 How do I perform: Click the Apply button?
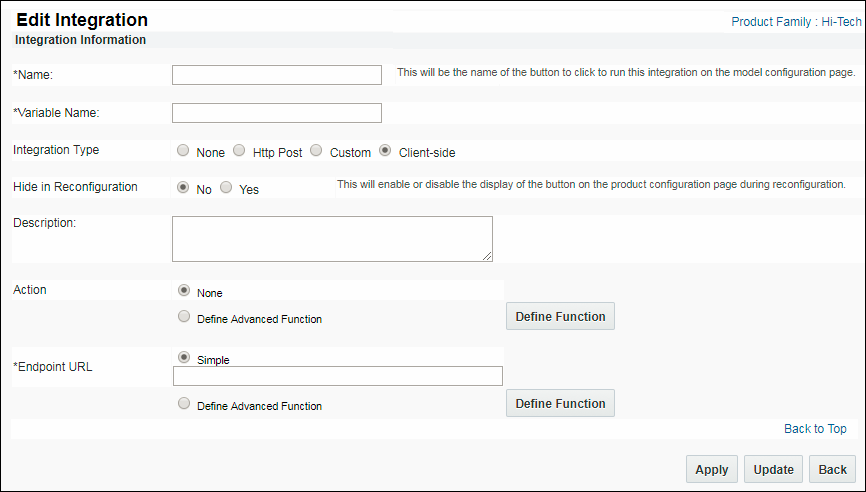click(x=712, y=469)
